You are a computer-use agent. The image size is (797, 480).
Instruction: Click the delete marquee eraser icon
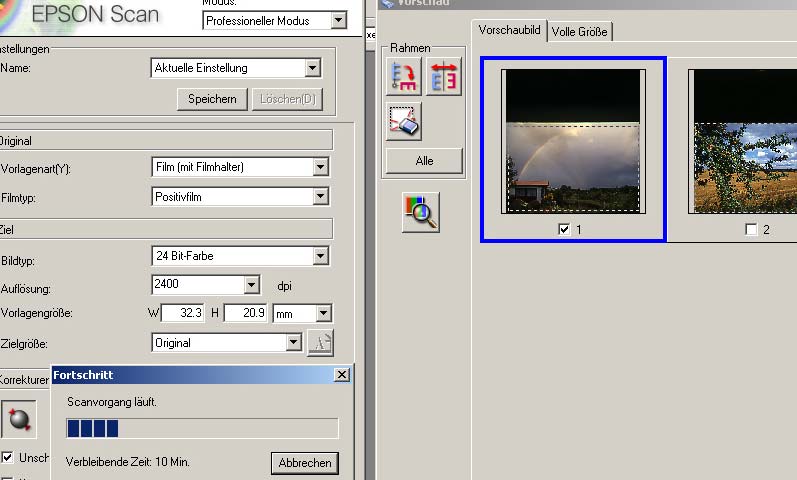pos(404,121)
